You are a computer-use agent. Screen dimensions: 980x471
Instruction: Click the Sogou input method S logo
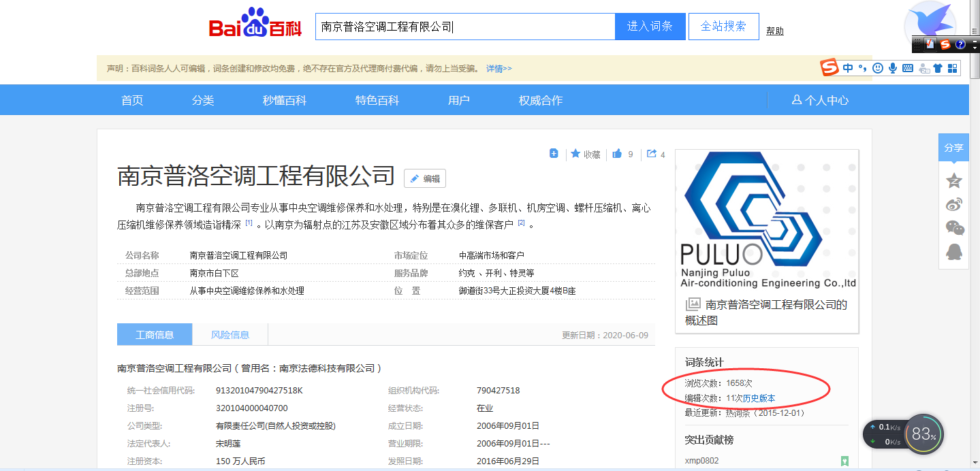click(x=829, y=68)
